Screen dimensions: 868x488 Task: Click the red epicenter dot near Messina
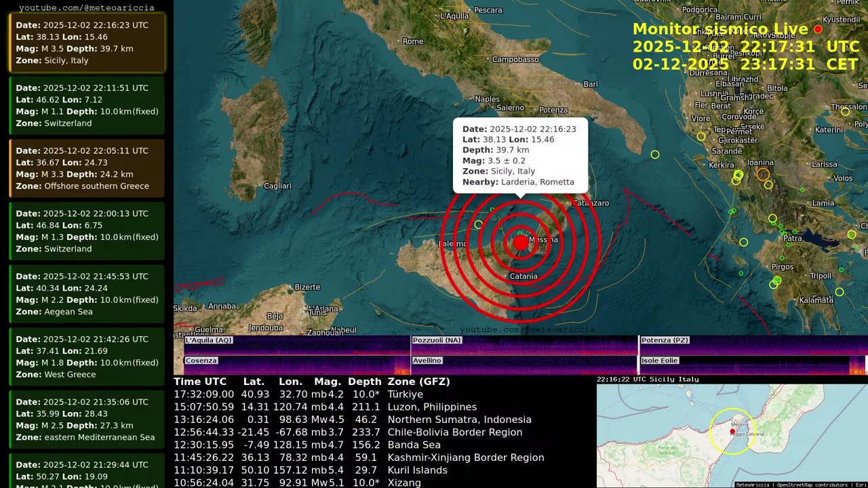tap(520, 242)
